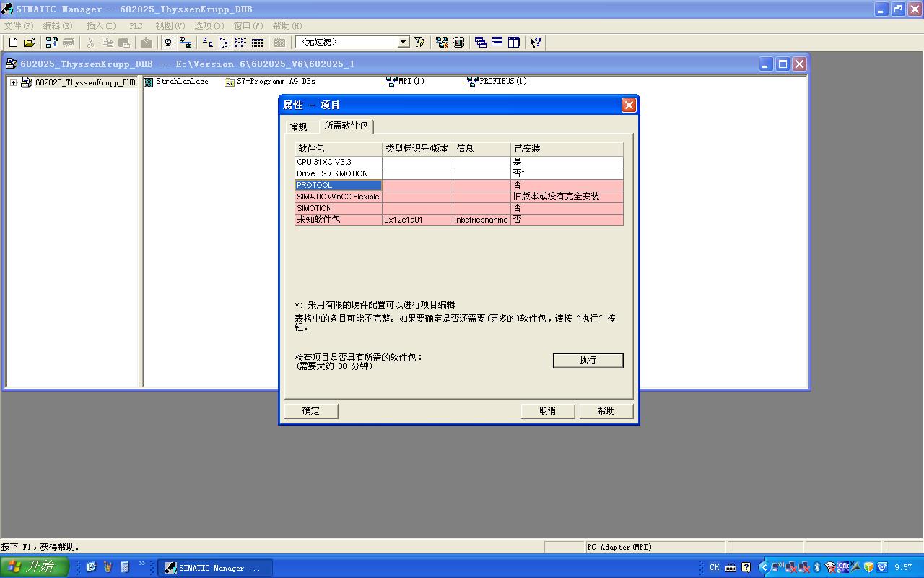924x578 pixels.
Task: Select the CPU 31XC V3.3 row
Action: tap(459, 162)
